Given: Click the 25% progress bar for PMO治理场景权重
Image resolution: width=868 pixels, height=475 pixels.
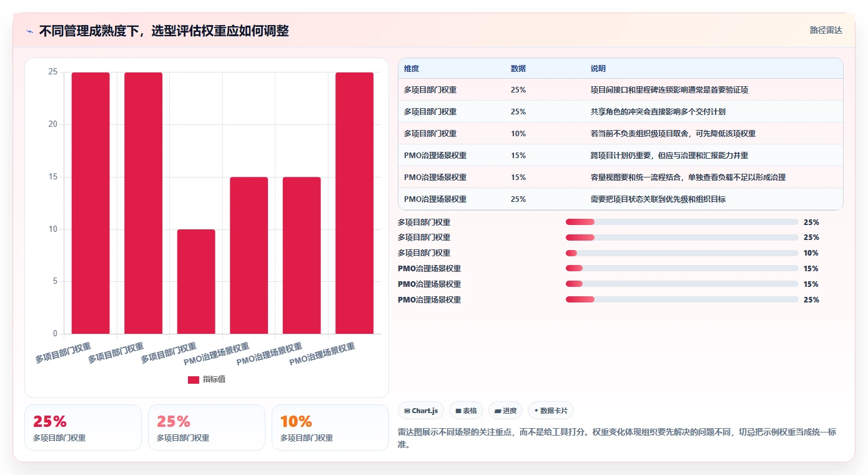Looking at the screenshot, I should (x=682, y=300).
